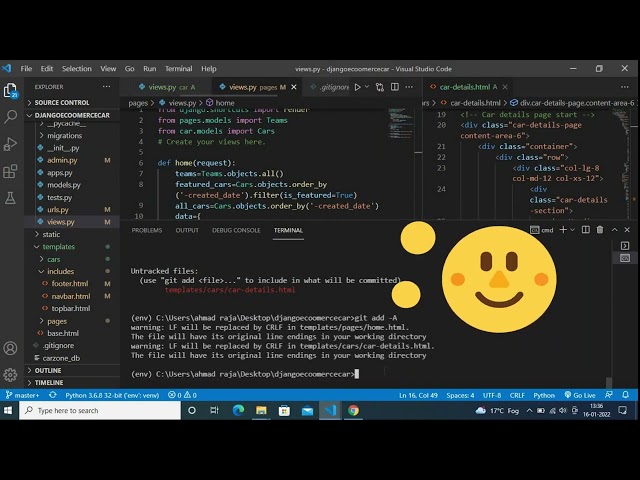The height and width of the screenshot is (480, 640).
Task: Click the master branch status item
Action: click(23, 395)
